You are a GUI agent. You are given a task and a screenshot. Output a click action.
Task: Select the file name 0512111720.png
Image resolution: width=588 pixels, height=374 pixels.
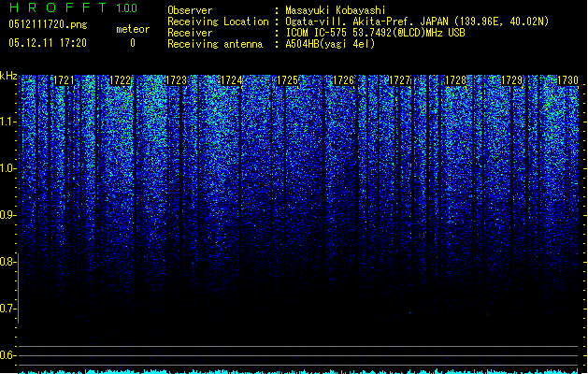click(x=48, y=25)
